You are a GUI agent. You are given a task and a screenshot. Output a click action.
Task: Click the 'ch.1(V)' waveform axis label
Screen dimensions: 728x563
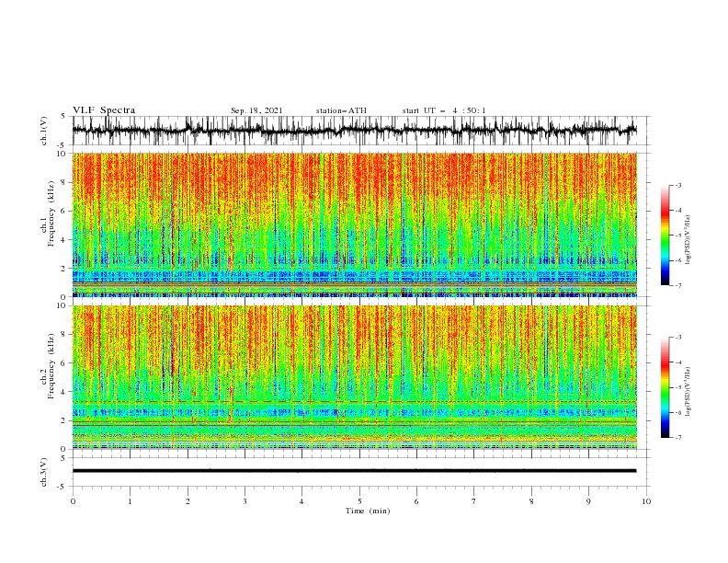[x=44, y=131]
